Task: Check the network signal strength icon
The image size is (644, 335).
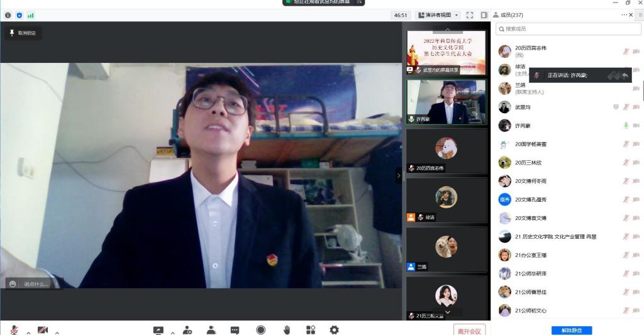Action: tap(30, 15)
